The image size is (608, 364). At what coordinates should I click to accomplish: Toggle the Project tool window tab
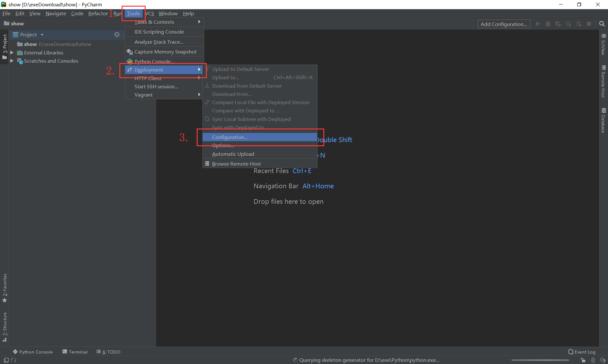[4, 47]
